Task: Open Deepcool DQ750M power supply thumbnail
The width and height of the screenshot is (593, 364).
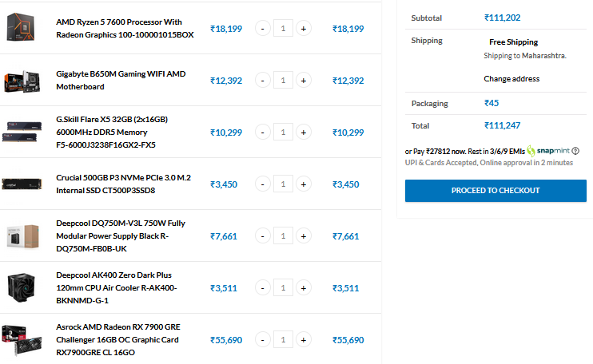Action: pyautogui.click(x=22, y=236)
